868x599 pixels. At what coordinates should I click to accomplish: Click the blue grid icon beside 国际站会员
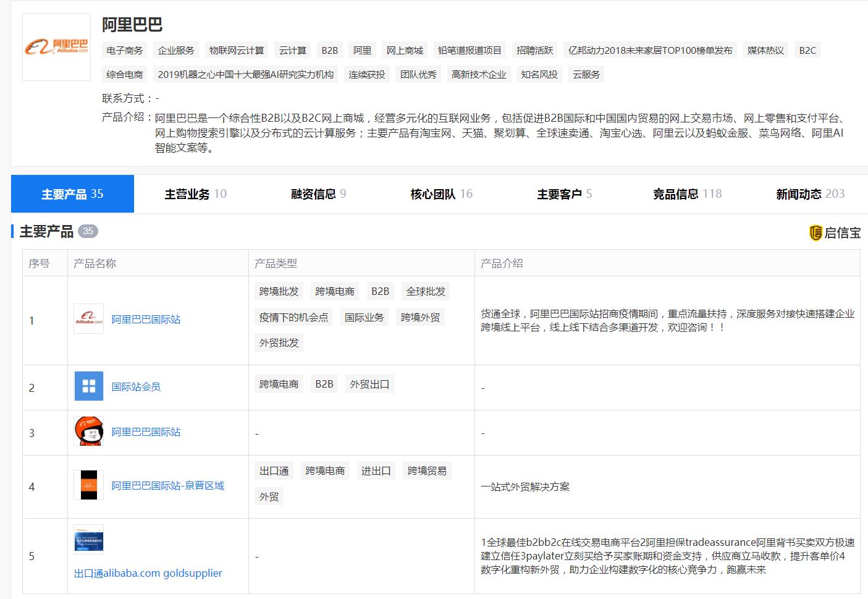(x=88, y=386)
